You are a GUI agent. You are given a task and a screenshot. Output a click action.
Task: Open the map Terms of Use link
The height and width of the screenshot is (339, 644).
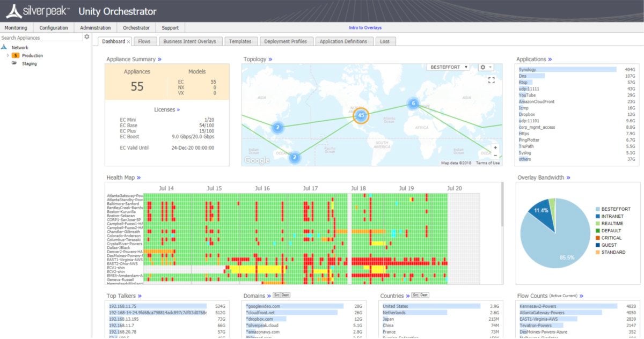click(488, 163)
